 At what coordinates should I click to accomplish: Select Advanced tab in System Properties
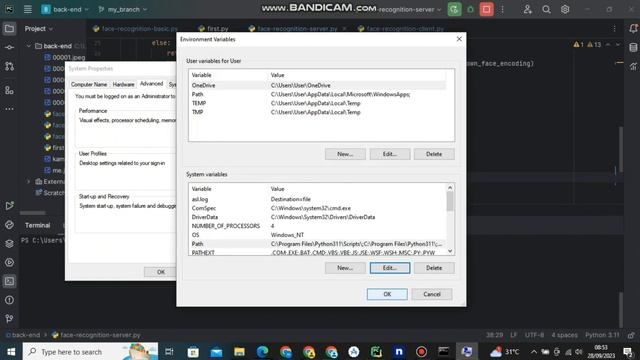(151, 84)
